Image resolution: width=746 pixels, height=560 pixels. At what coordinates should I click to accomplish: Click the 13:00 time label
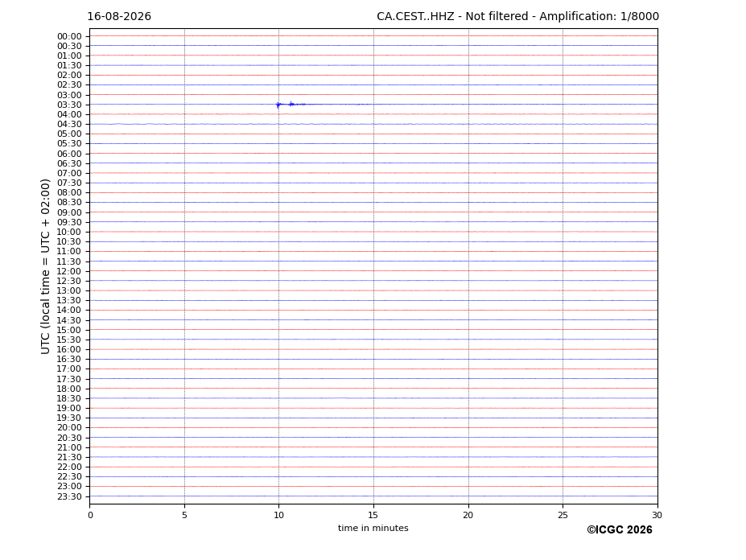coord(69,290)
